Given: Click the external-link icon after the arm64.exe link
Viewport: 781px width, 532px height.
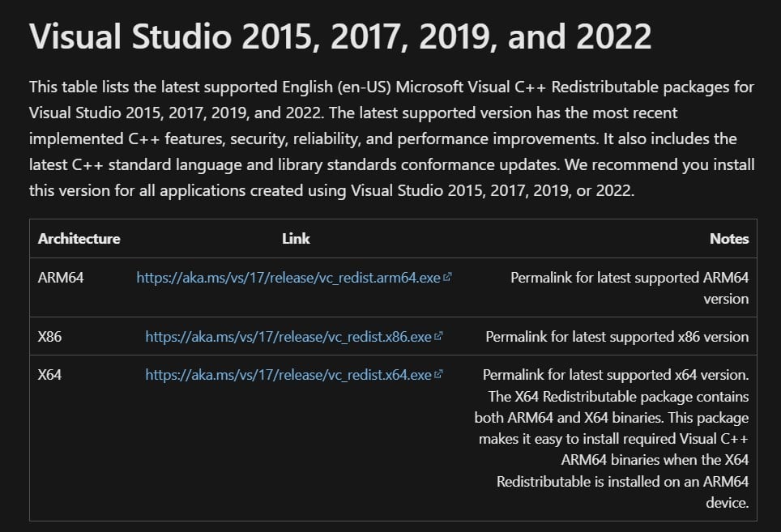Looking at the screenshot, I should point(447,277).
